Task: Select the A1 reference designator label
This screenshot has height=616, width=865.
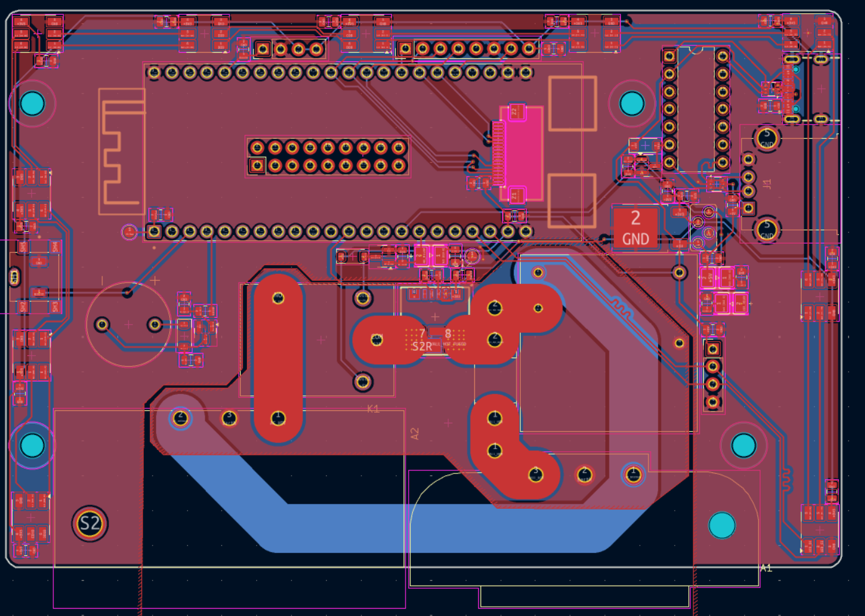Action: (x=766, y=568)
